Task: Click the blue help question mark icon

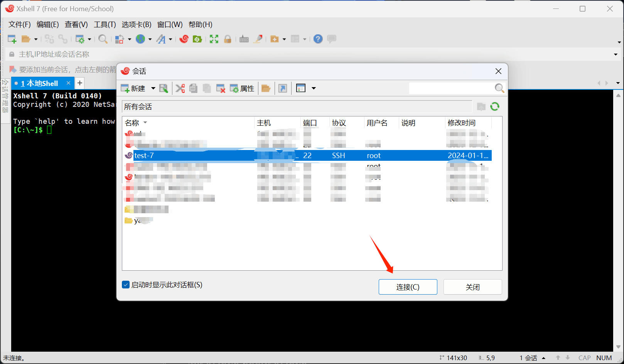Action: point(318,39)
